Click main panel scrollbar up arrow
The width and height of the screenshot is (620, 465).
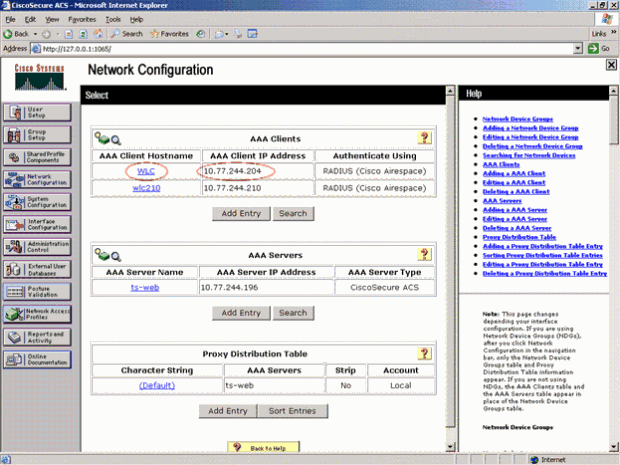pos(450,91)
